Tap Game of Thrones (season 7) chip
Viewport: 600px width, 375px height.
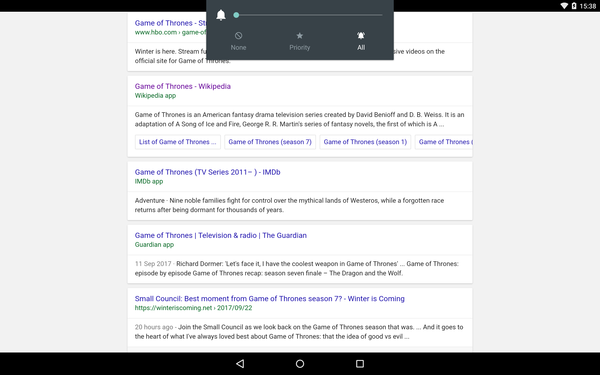[270, 142]
